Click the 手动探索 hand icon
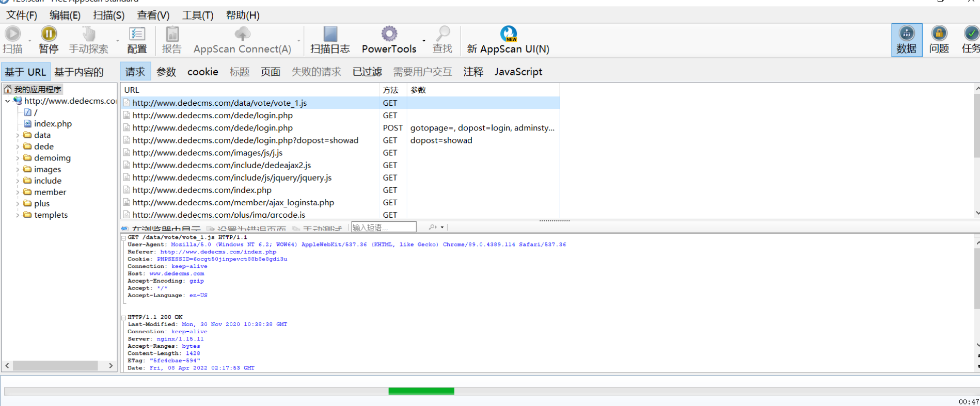This screenshot has height=406, width=980. pyautogui.click(x=89, y=34)
